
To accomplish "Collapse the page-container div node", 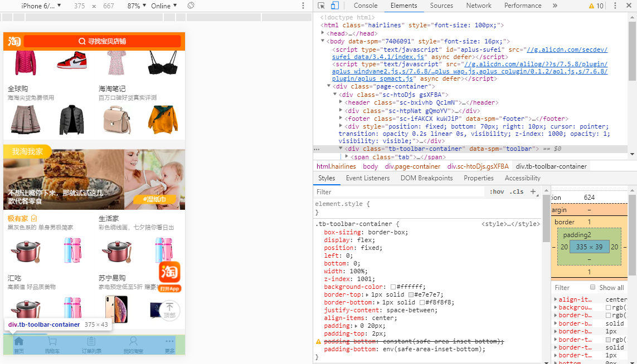I will 329,86.
